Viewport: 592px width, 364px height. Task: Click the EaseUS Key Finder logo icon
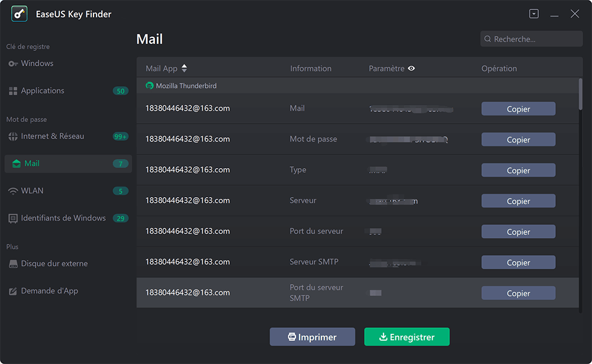click(x=20, y=14)
